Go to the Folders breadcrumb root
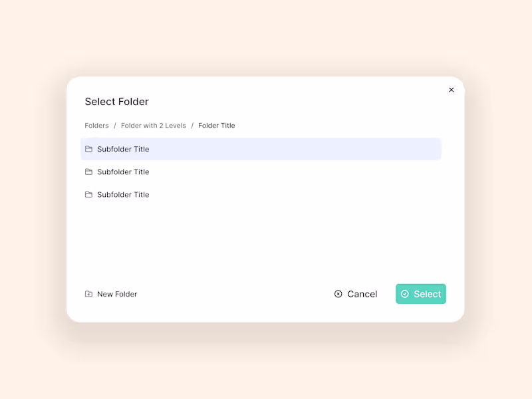532x399 pixels. 96,126
